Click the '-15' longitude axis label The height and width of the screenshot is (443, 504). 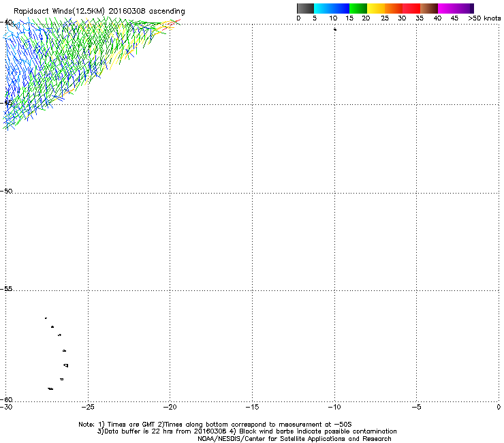coord(252,408)
